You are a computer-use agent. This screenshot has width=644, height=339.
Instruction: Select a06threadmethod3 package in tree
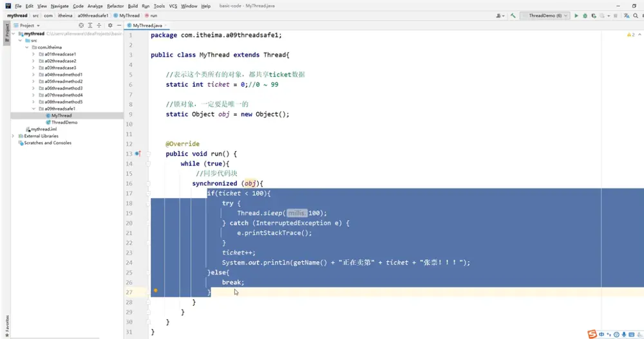61,88
